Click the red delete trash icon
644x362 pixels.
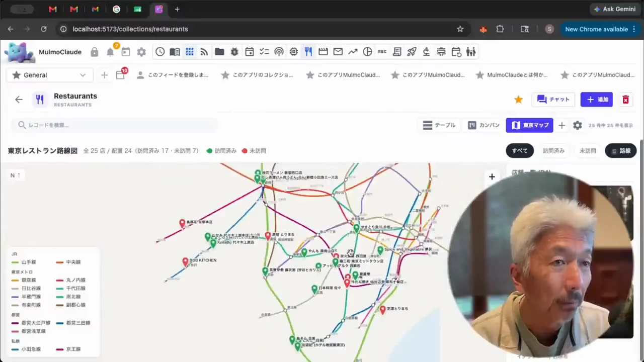point(625,100)
